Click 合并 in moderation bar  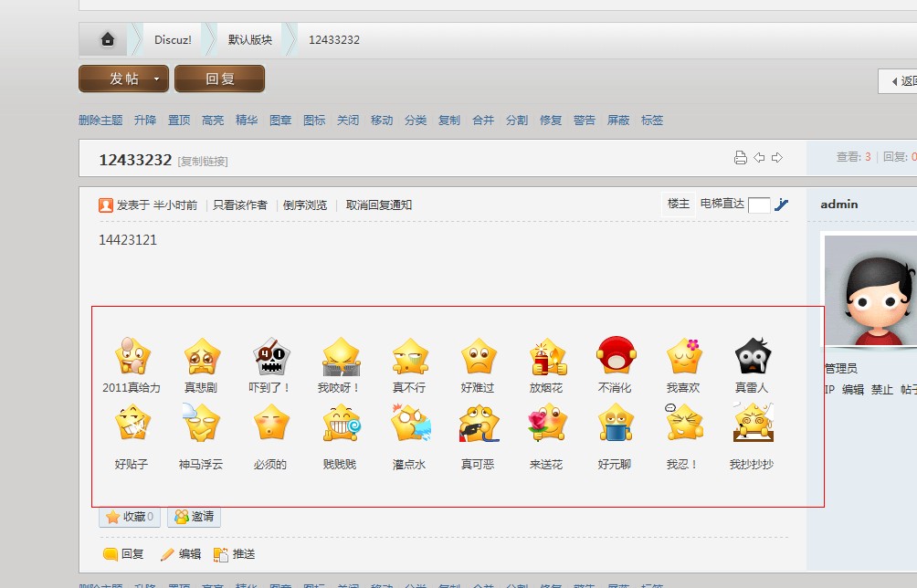coord(484,121)
